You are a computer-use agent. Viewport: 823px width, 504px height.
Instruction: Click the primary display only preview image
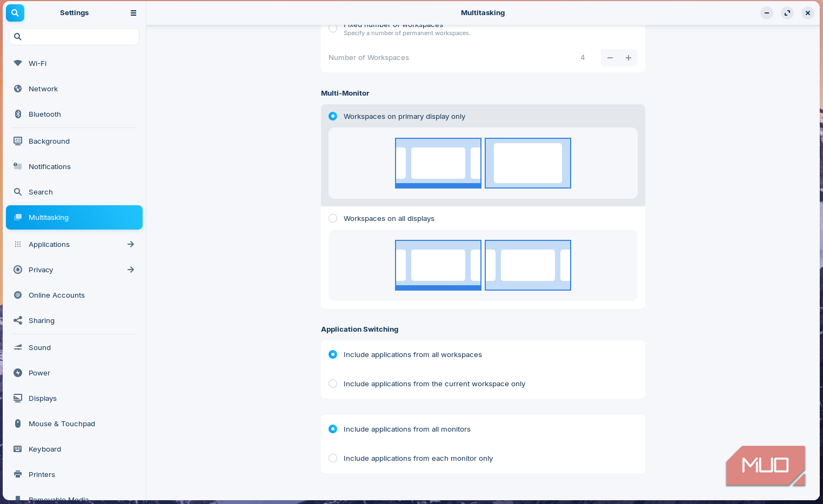(x=483, y=163)
